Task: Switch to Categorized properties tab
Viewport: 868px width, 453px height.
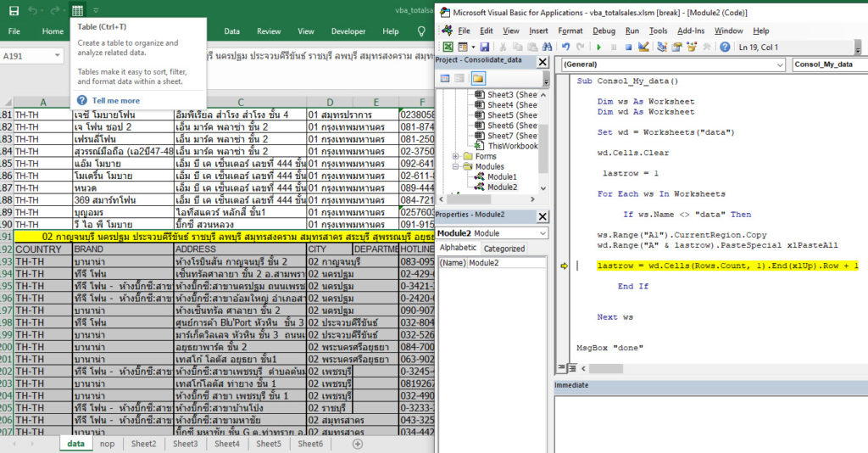Action: (x=504, y=249)
